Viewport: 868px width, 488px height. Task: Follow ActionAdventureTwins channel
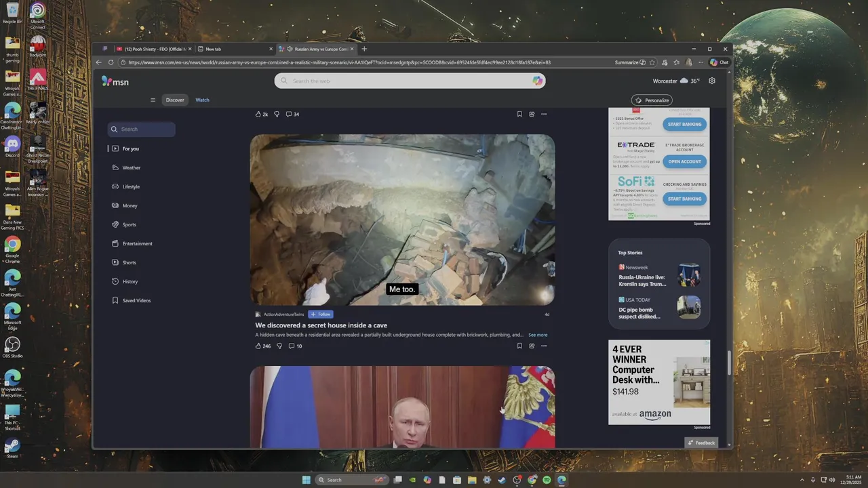tap(320, 314)
